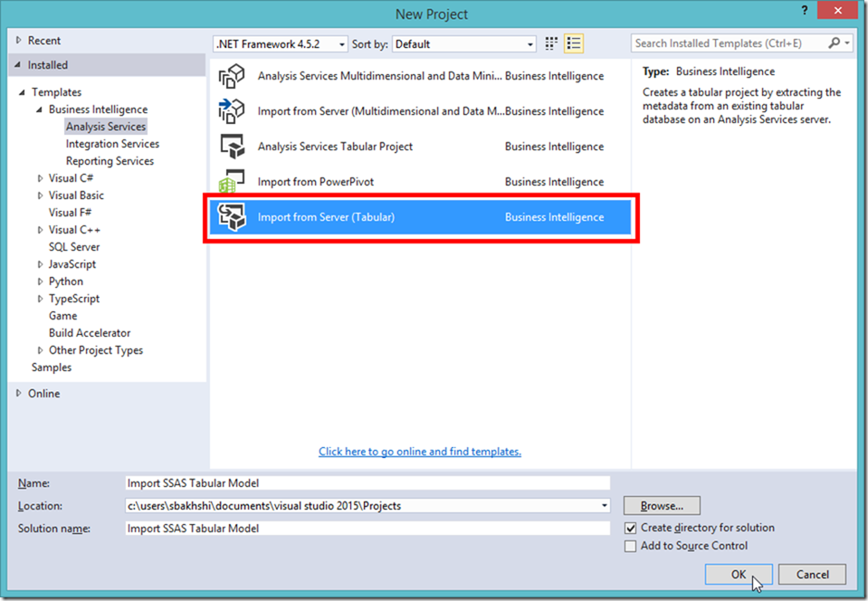
Task: Click the Browse... button
Action: (x=662, y=506)
